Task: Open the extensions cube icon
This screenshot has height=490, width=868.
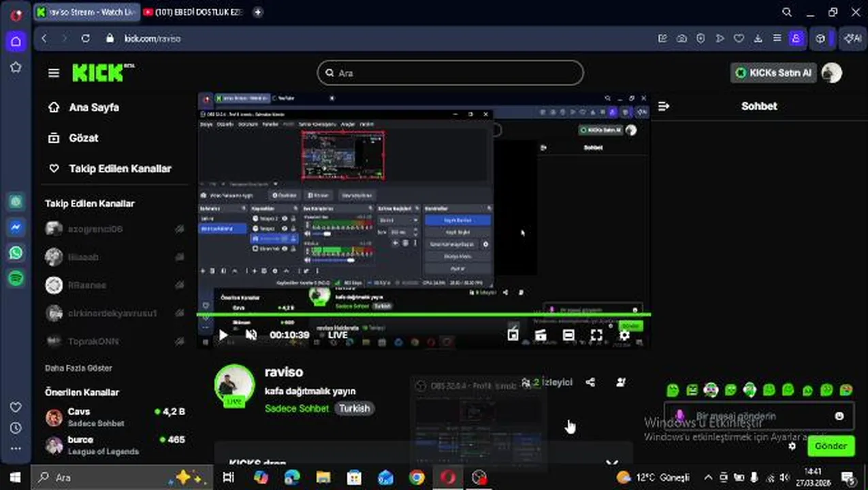Action: [x=821, y=39]
